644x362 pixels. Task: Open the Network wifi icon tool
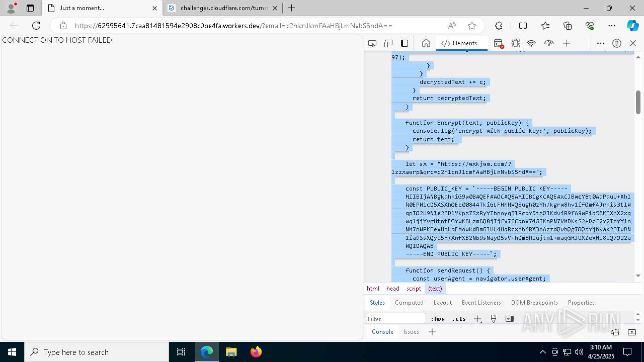coord(531,43)
